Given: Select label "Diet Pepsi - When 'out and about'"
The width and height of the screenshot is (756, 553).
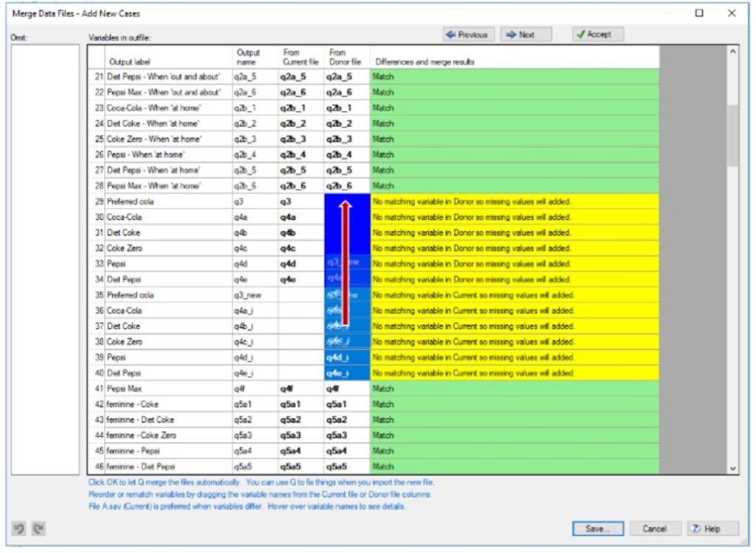Looking at the screenshot, I should pyautogui.click(x=163, y=77).
